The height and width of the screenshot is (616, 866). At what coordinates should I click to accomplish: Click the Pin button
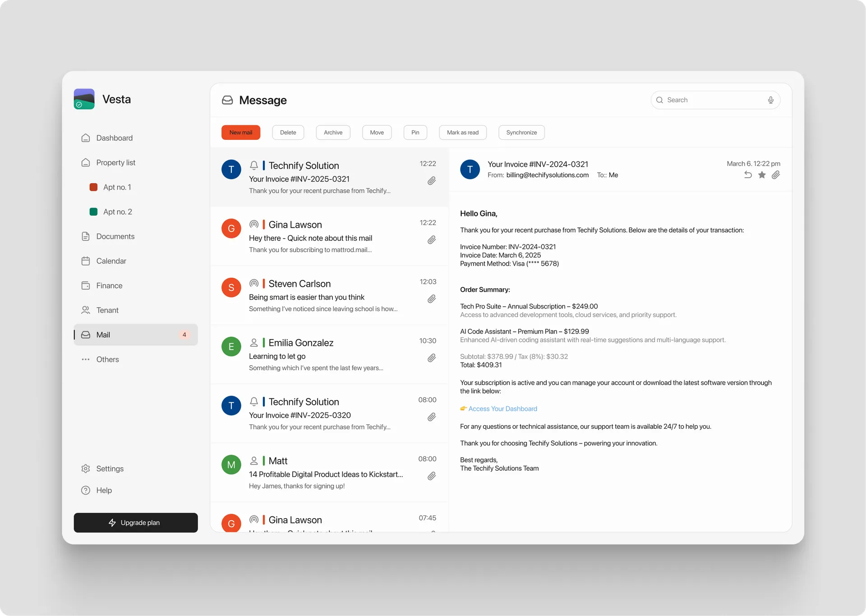pos(415,133)
